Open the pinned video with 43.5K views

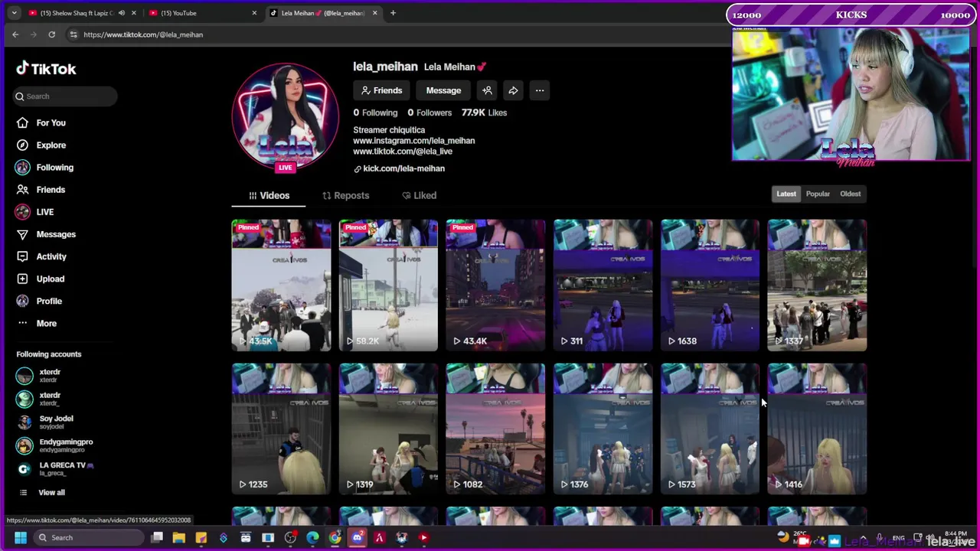282,285
